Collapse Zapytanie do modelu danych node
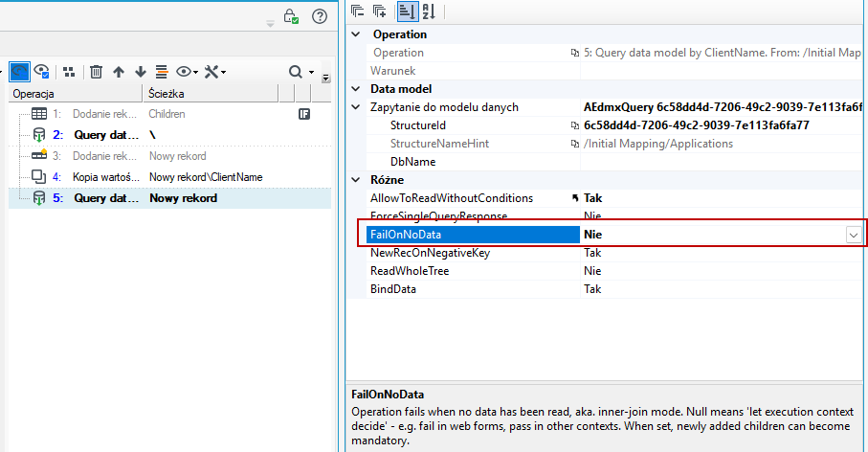Screen dimensions: 868x452 click(x=356, y=107)
